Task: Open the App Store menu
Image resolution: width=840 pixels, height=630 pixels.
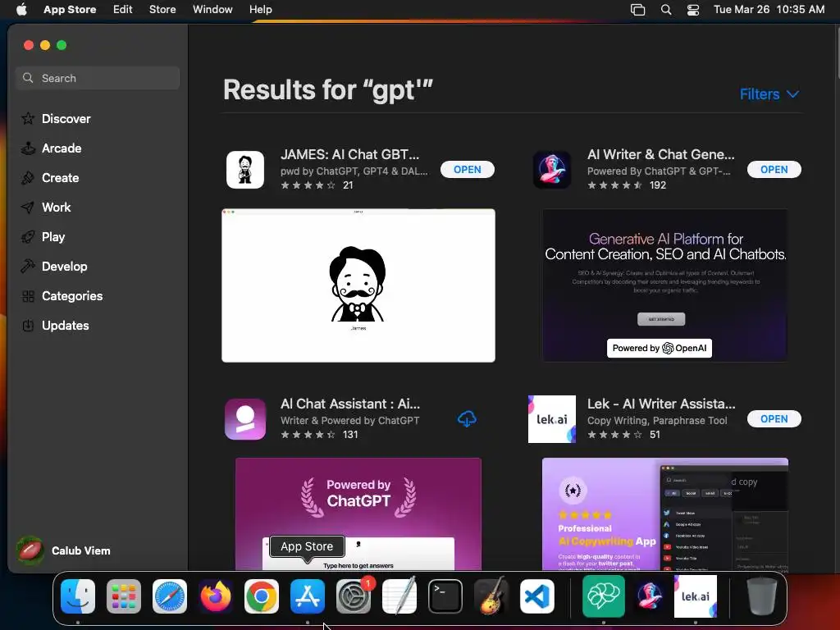Action: [70, 10]
